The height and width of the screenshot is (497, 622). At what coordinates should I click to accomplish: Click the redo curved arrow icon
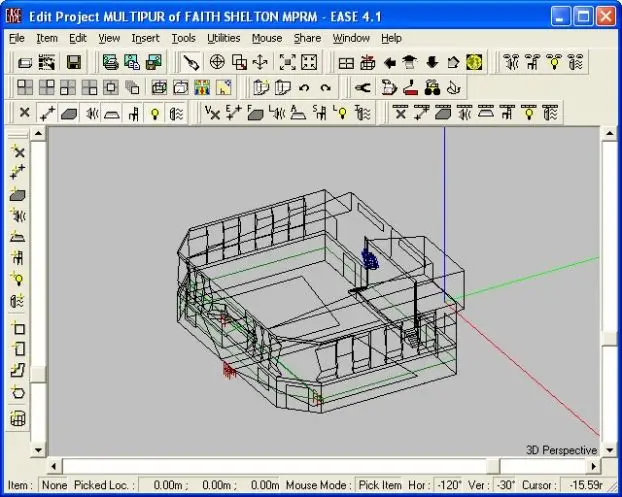pos(325,88)
